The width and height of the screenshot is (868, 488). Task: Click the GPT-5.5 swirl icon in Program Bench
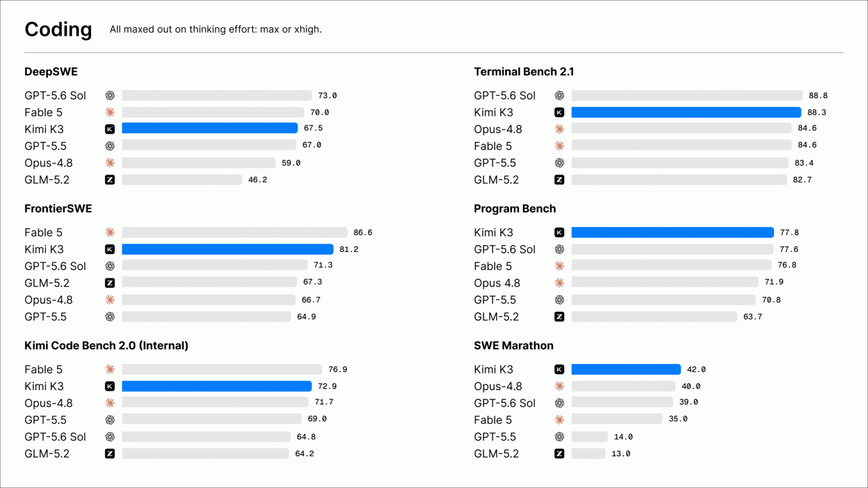[559, 300]
